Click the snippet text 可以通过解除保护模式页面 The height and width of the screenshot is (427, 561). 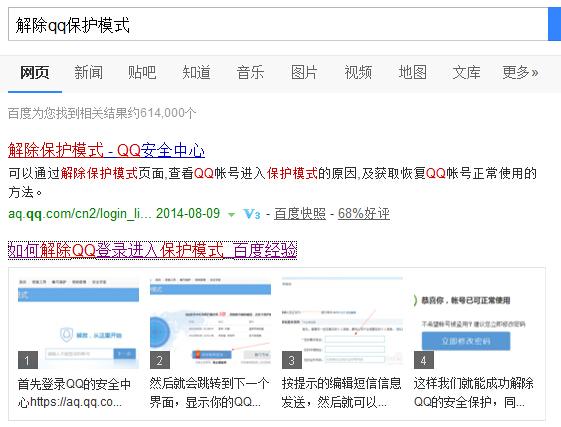click(x=87, y=173)
